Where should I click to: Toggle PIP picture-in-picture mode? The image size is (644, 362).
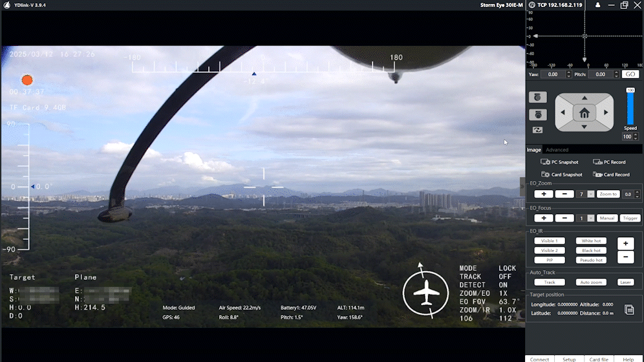coord(549,260)
